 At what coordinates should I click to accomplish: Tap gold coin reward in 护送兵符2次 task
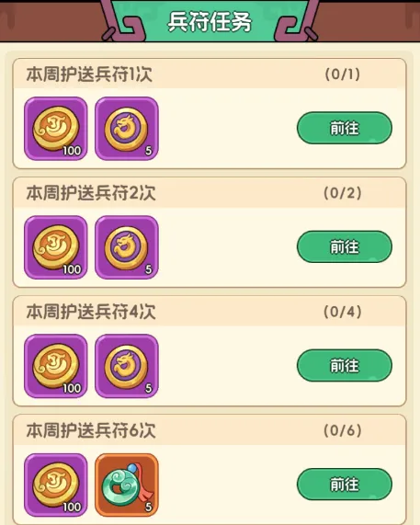click(56, 247)
